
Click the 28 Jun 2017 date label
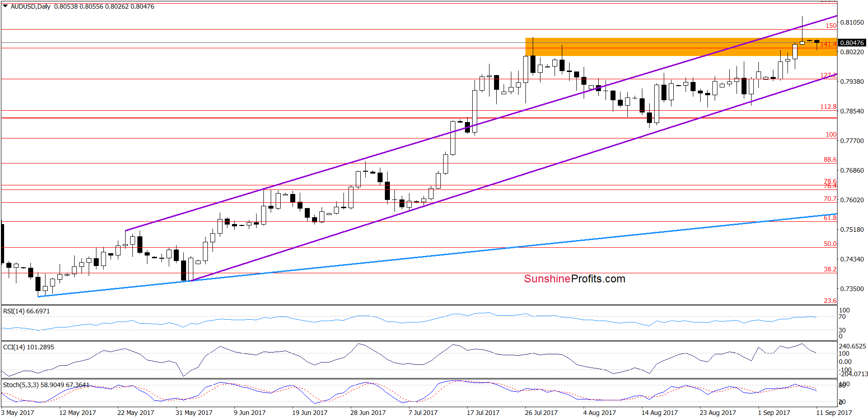click(x=368, y=413)
